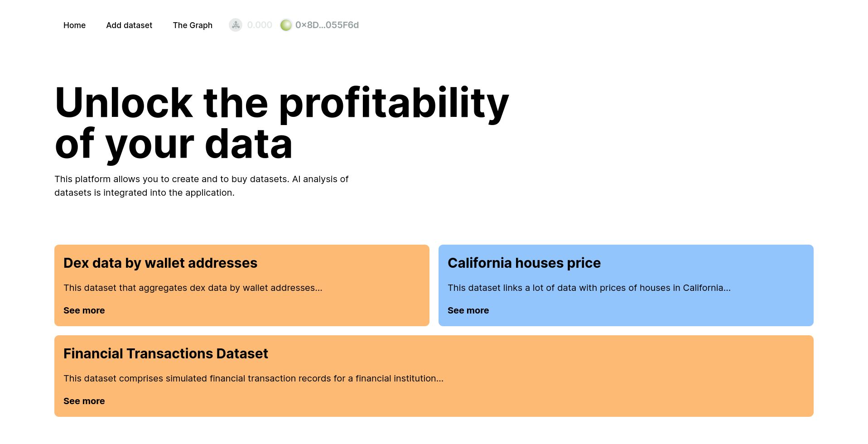See more about California houses price
Image resolution: width=868 pixels, height=444 pixels.
(468, 310)
